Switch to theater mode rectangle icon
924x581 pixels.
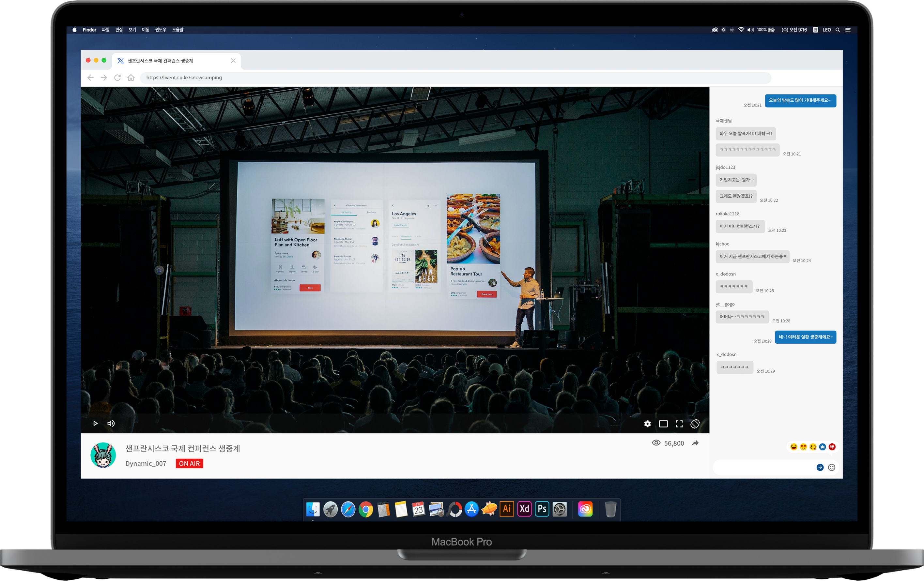663,424
